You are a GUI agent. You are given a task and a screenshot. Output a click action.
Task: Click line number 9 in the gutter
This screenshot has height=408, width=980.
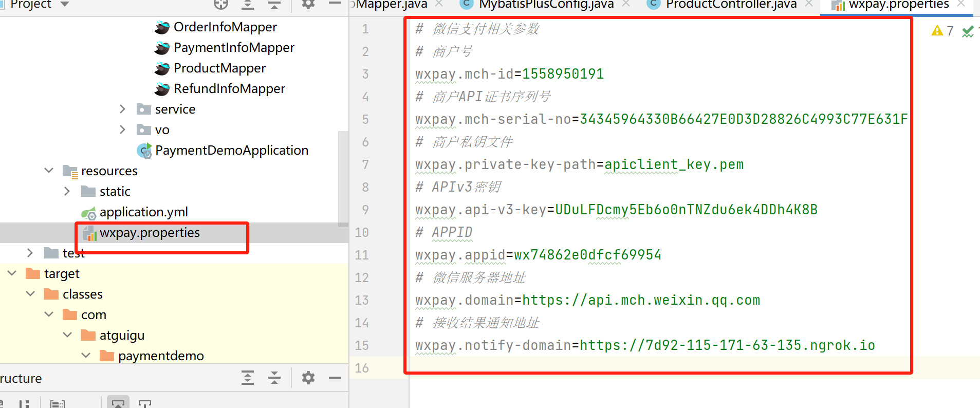point(365,210)
